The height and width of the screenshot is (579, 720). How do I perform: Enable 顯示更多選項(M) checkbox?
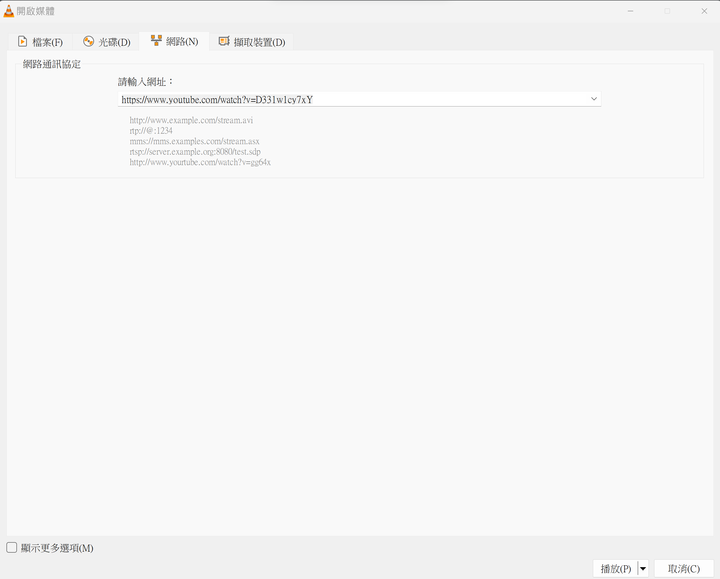(x=11, y=547)
